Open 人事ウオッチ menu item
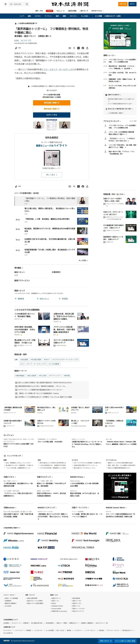This screenshot has height=644, width=140. pyautogui.click(x=84, y=11)
